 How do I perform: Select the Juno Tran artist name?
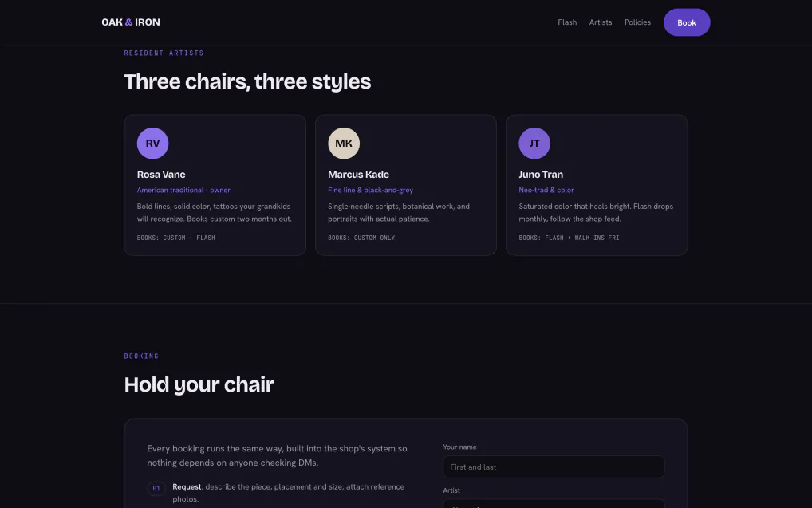point(541,175)
